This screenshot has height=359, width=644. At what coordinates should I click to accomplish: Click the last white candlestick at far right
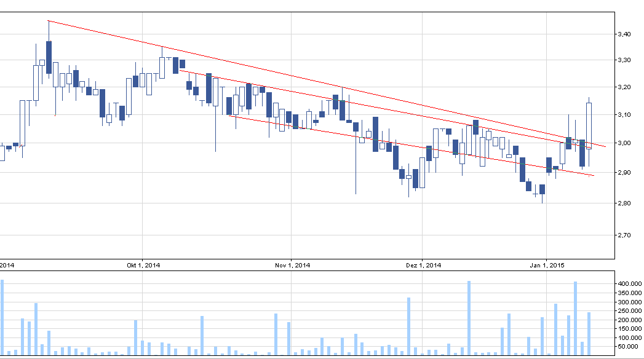point(589,125)
